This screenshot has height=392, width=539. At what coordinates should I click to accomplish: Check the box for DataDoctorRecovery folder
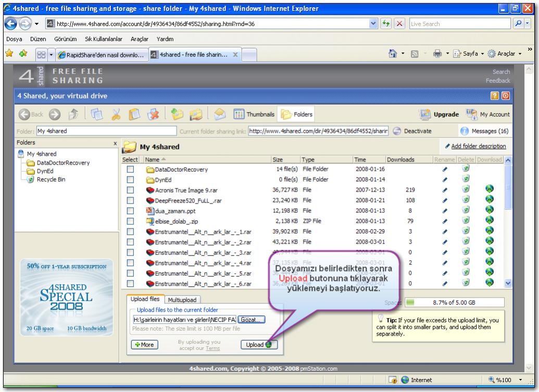130,169
